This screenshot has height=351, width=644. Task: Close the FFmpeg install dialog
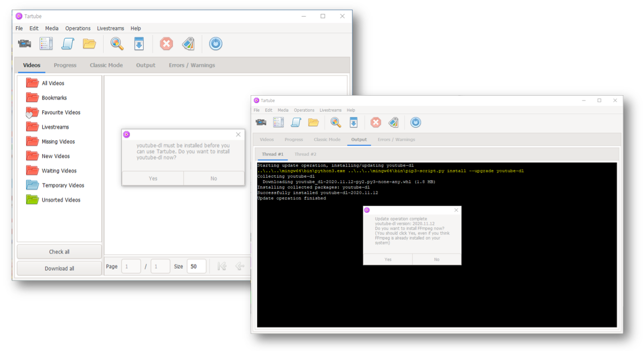(x=456, y=210)
